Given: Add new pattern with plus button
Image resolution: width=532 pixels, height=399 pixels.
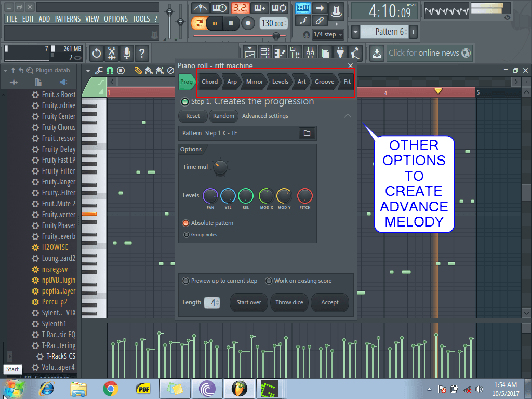Looking at the screenshot, I should tap(413, 32).
